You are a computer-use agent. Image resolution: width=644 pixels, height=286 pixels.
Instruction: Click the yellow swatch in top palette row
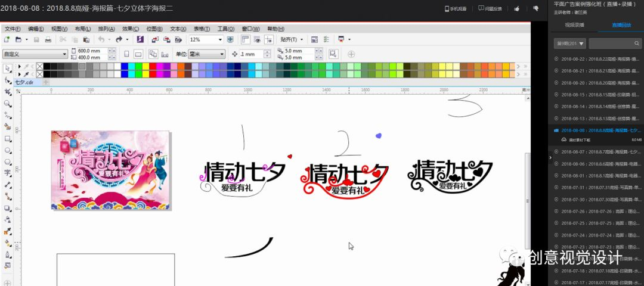(145, 66)
